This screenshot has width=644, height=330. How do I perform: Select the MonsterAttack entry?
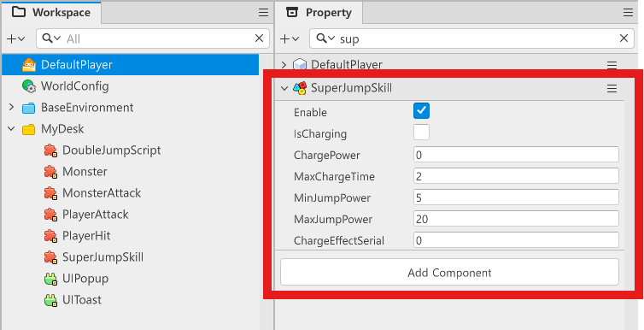[131, 193]
